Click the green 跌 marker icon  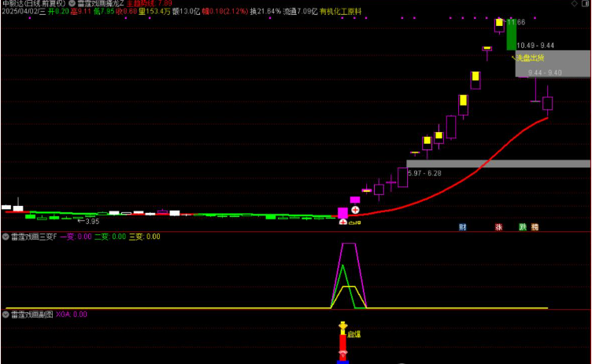click(x=522, y=227)
